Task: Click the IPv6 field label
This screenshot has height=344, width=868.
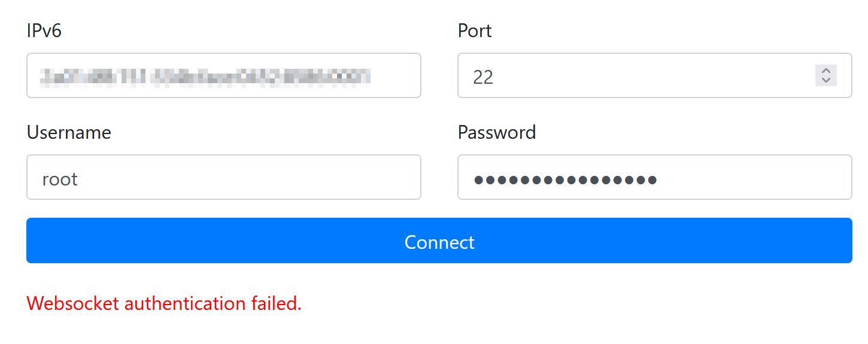Action: (x=44, y=31)
